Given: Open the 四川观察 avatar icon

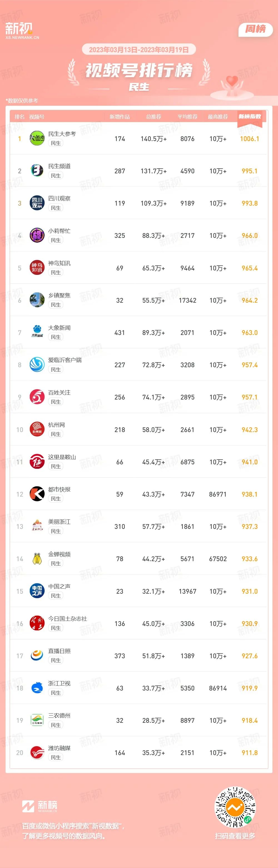Looking at the screenshot, I should 37,203.
